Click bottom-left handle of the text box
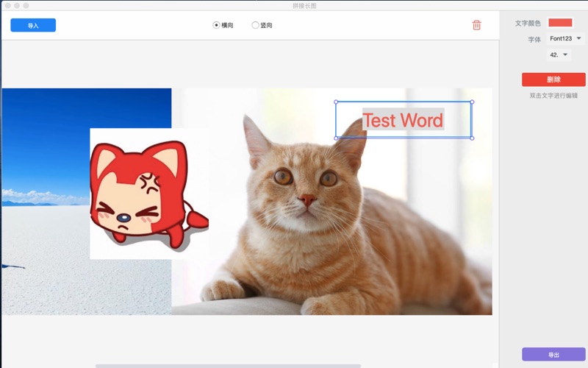588x368 pixels. 336,138
